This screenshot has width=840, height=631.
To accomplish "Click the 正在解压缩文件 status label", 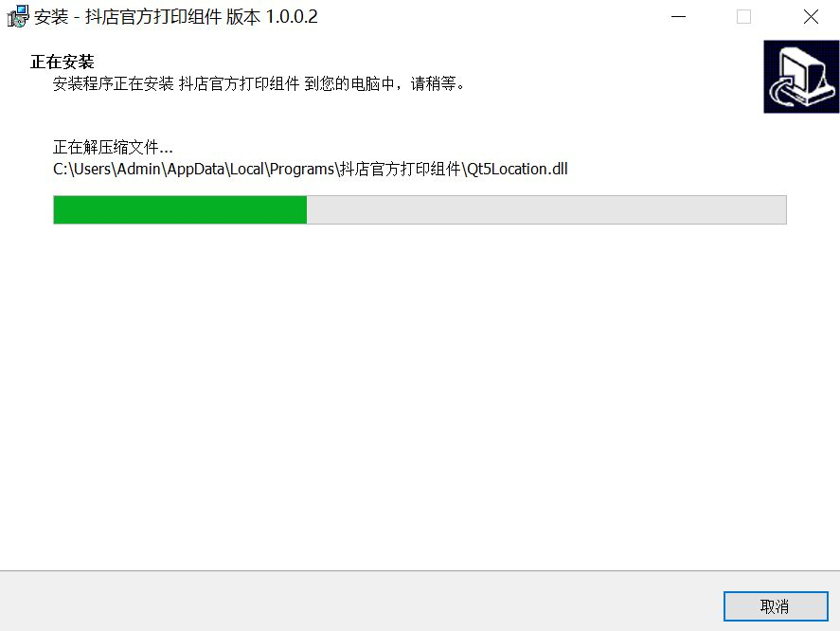I will pyautogui.click(x=113, y=147).
